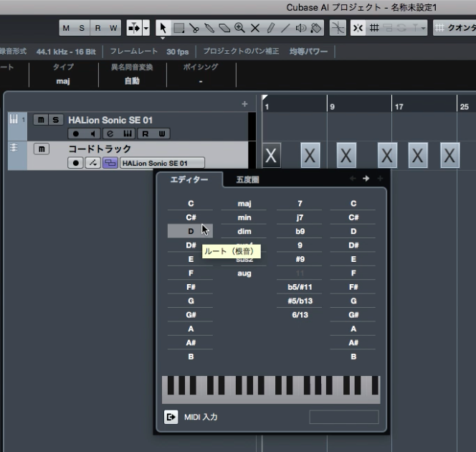The image size is (476, 452).
Task: Switch to the エディター tab
Action: (189, 179)
